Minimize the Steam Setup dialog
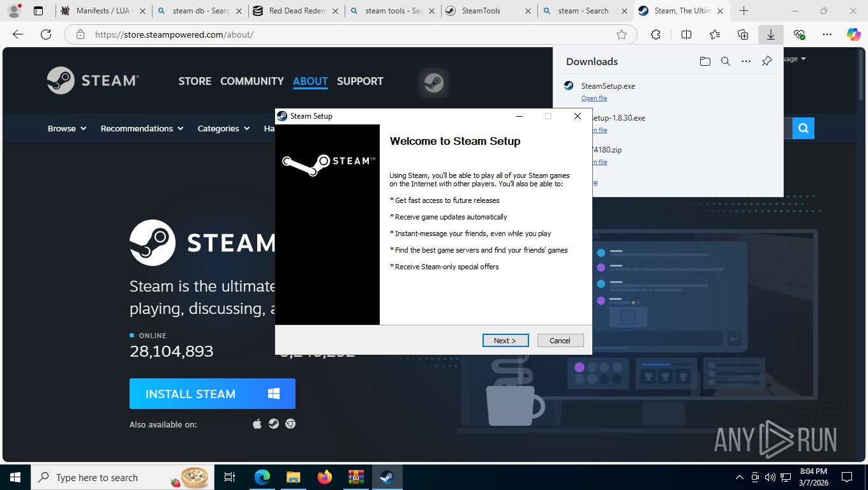Image resolution: width=868 pixels, height=490 pixels. (x=519, y=116)
